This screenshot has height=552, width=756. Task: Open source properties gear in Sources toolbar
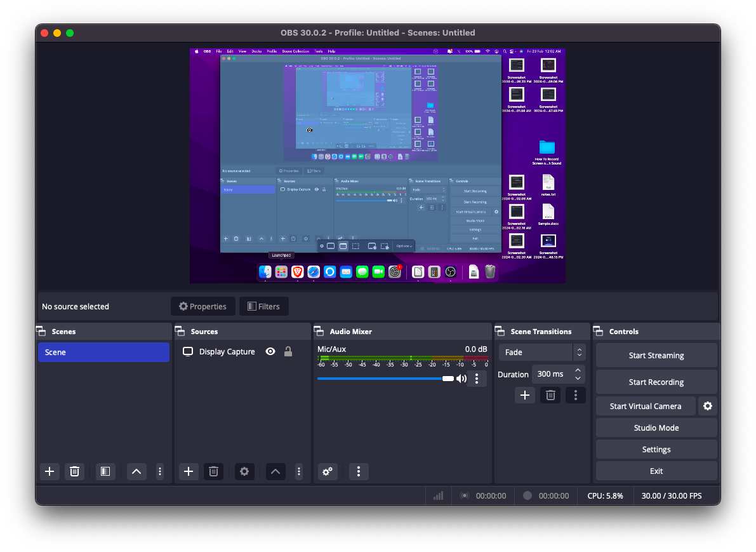[x=244, y=471]
